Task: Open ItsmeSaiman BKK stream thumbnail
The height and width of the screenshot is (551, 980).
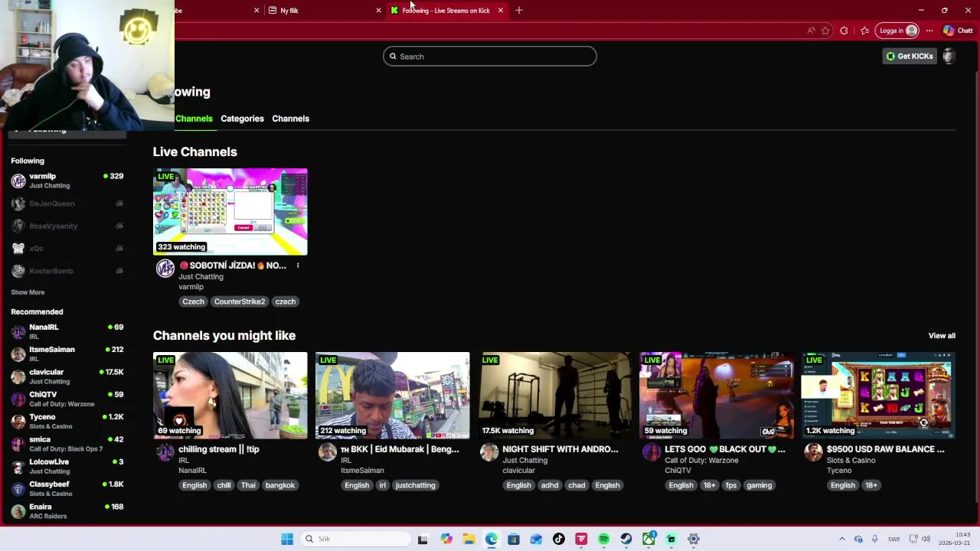Action: tap(393, 395)
